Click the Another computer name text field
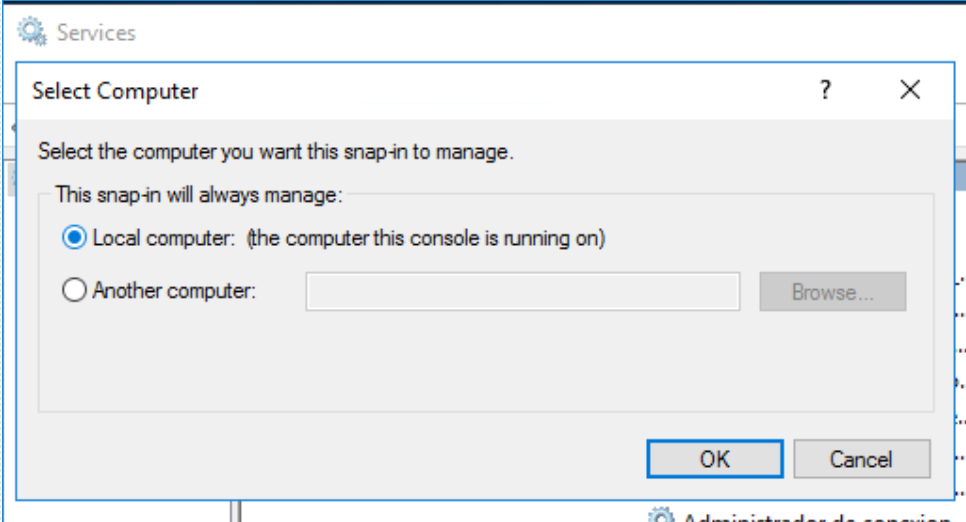Screen dimensions: 966x522 point(522,292)
